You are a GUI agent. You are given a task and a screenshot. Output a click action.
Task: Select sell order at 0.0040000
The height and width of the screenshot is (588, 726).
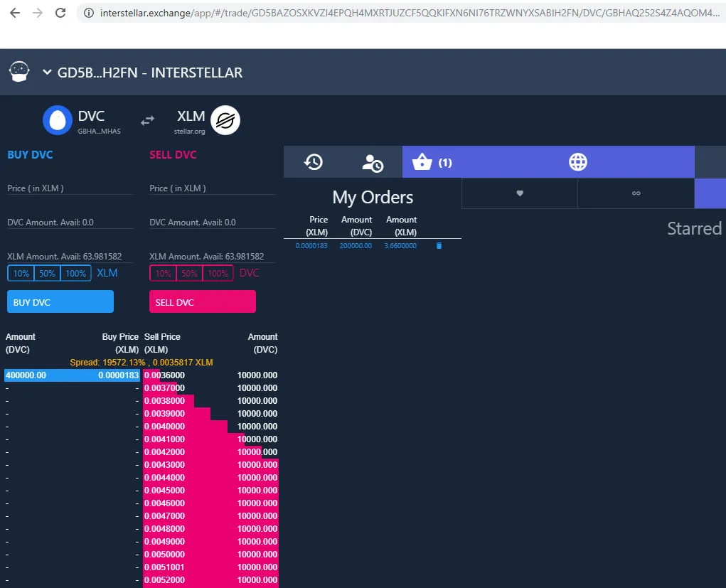point(210,427)
